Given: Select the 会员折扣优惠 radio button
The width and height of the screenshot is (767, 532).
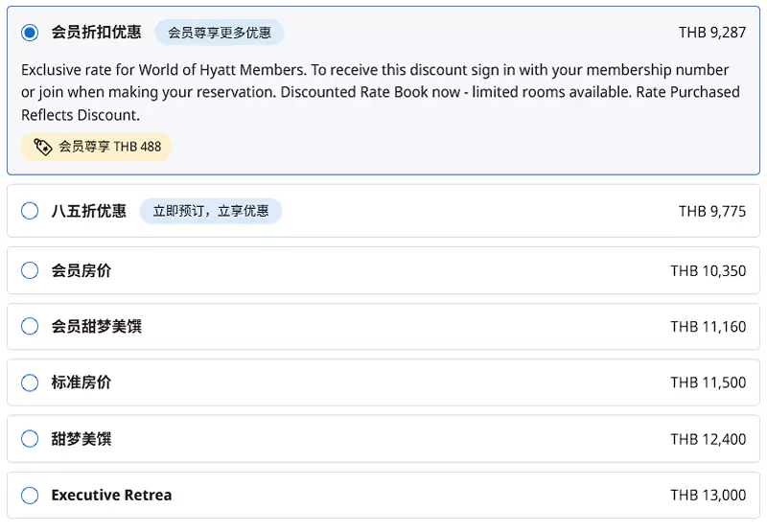Looking at the screenshot, I should (30, 33).
